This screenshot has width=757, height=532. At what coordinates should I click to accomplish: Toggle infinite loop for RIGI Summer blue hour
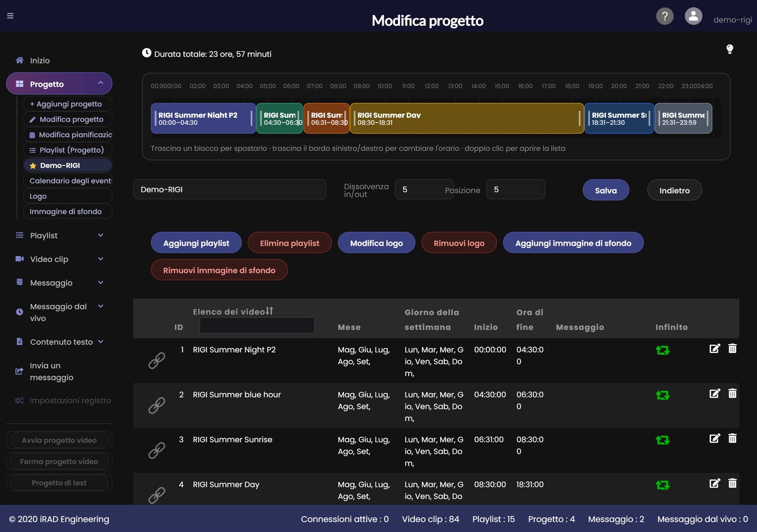pos(662,395)
